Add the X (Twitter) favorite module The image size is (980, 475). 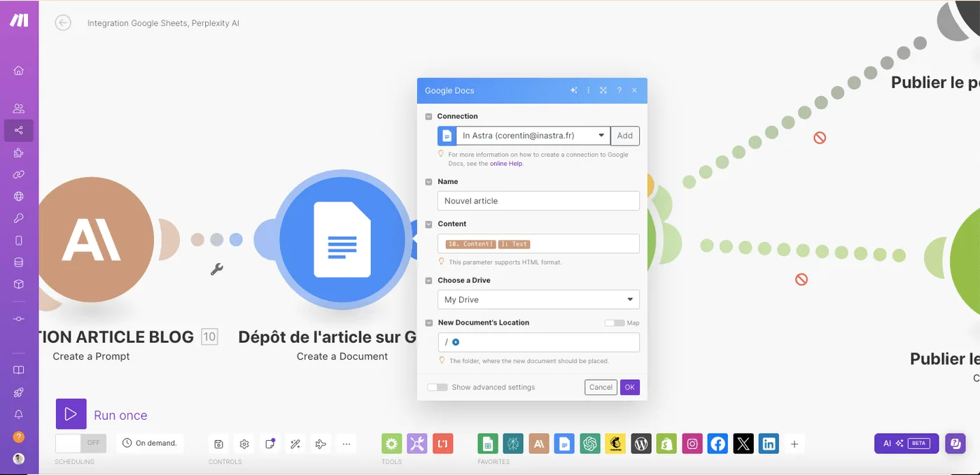743,444
